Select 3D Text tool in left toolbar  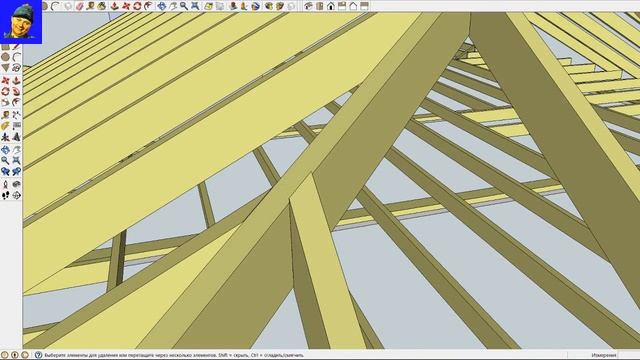(x=16, y=137)
